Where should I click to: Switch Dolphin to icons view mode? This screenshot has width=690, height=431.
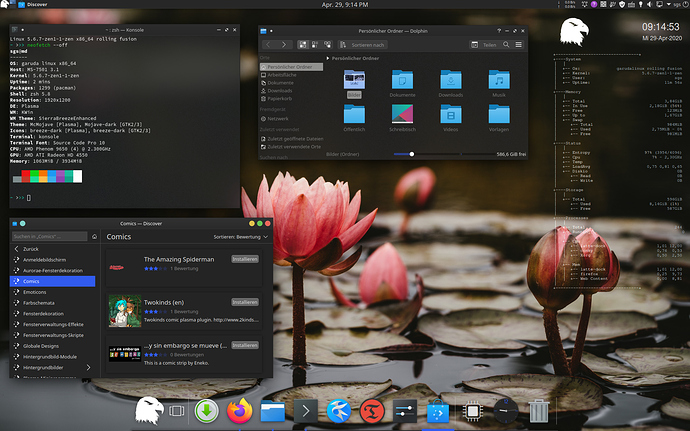tap(303, 44)
